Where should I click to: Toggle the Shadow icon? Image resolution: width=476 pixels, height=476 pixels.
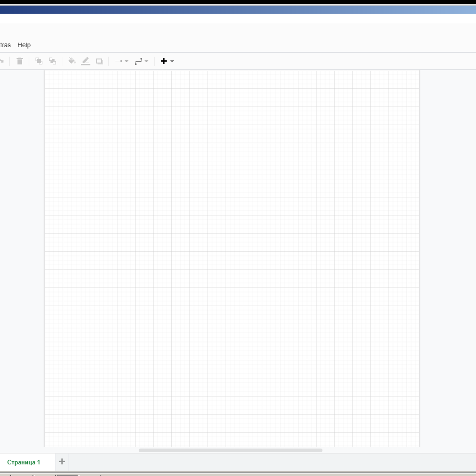(x=99, y=61)
